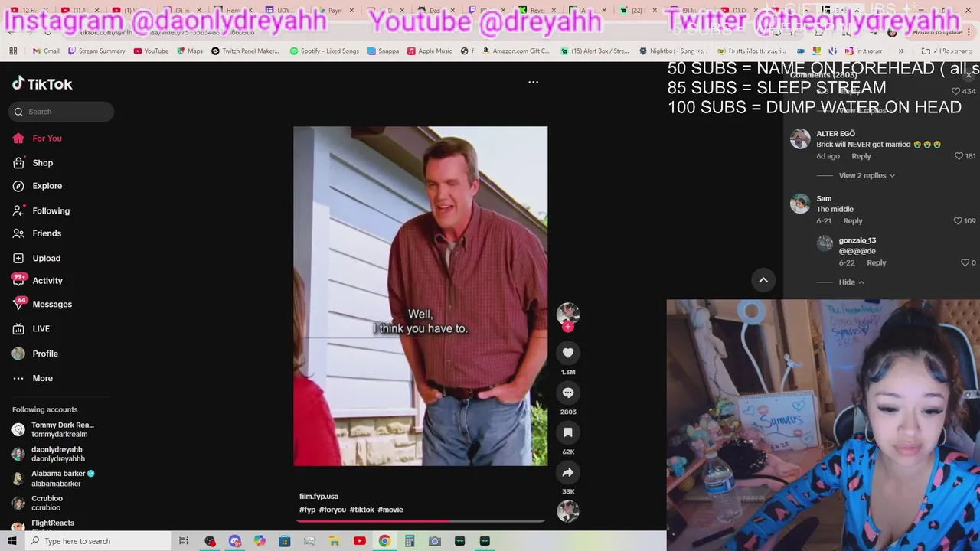Open the Stream Summary bookmark
Image resolution: width=980 pixels, height=551 pixels.
96,51
